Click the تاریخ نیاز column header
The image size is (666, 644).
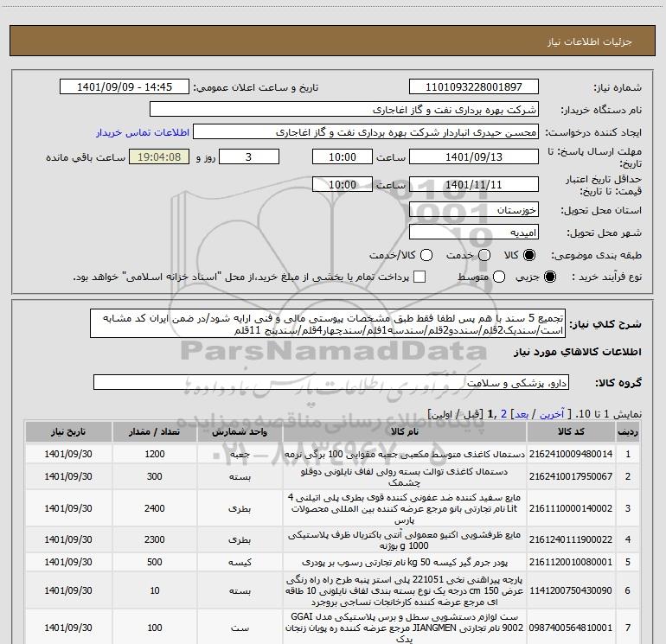coord(68,431)
